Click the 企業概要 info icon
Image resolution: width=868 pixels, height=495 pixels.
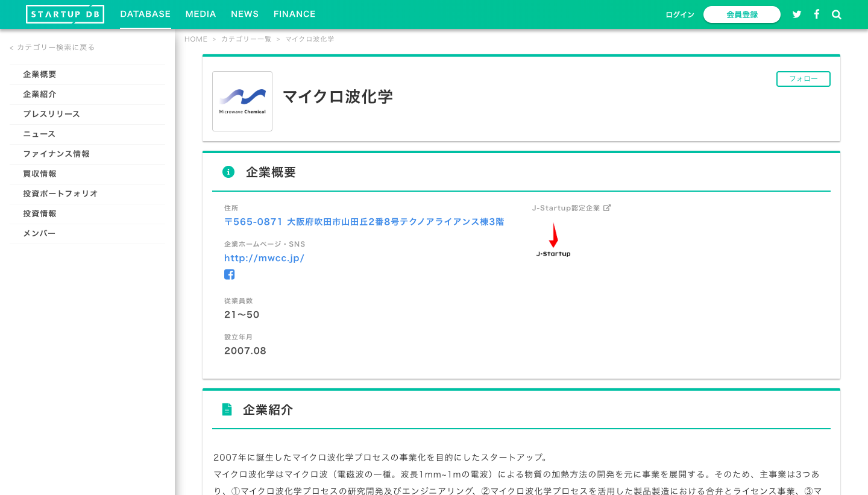pos(228,172)
